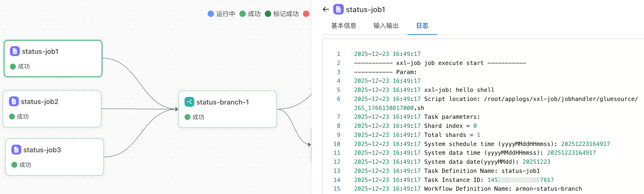Screen dimensions: 644x194
Task: Click the branch icon on status-branch-1 node
Action: (x=189, y=102)
